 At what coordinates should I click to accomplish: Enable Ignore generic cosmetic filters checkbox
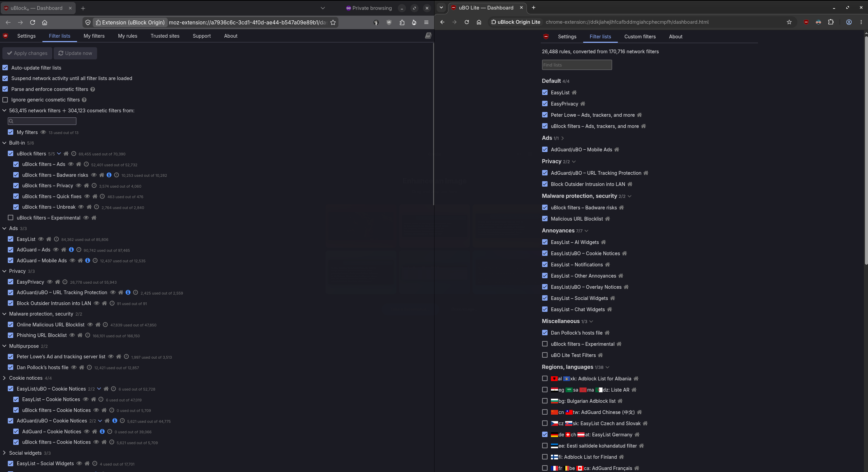(x=5, y=100)
